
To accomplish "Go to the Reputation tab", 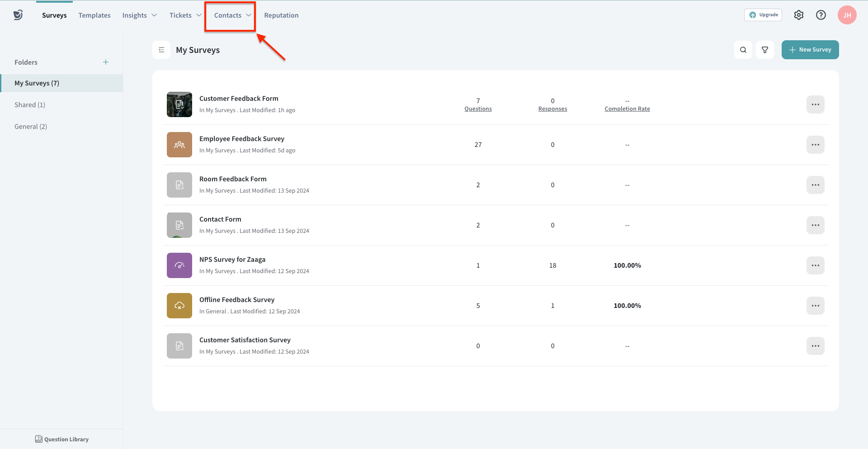I will 281,15.
